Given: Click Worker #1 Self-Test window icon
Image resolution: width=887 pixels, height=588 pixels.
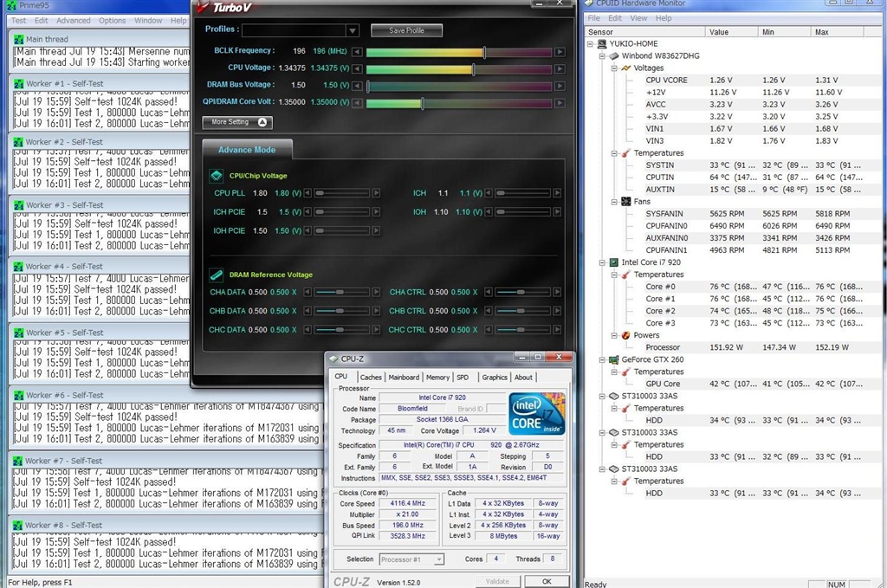Looking at the screenshot, I should tap(18, 84).
